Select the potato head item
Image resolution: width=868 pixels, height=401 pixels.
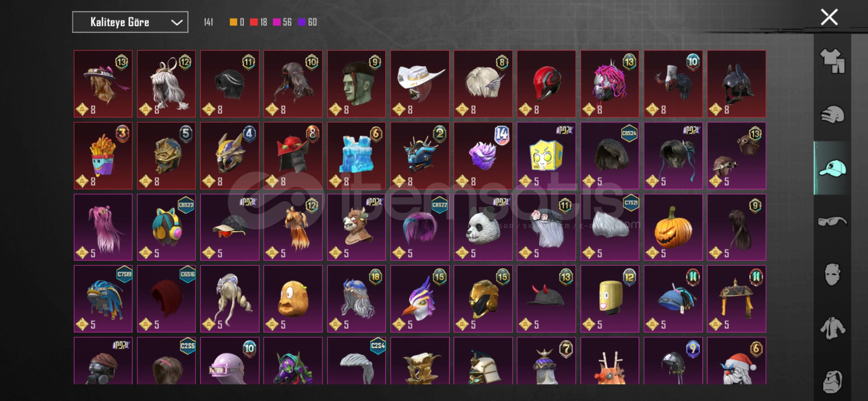pos(293,299)
